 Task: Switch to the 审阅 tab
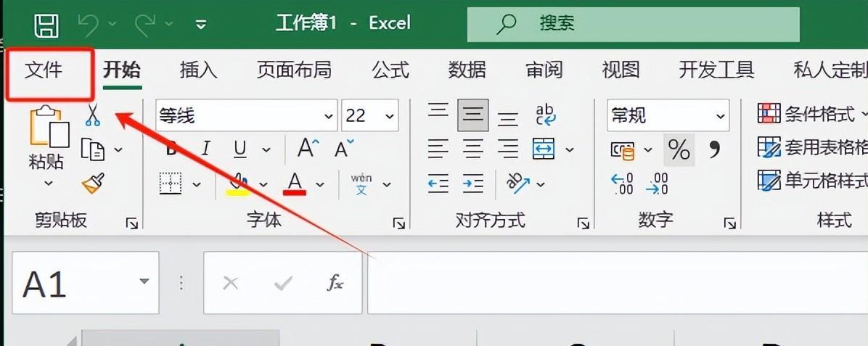tap(544, 70)
